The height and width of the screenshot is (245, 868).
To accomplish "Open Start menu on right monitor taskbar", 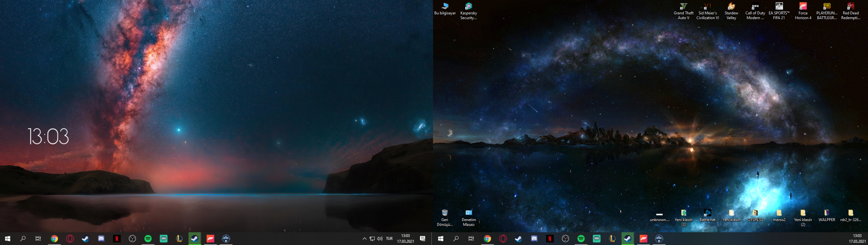I will (441, 239).
